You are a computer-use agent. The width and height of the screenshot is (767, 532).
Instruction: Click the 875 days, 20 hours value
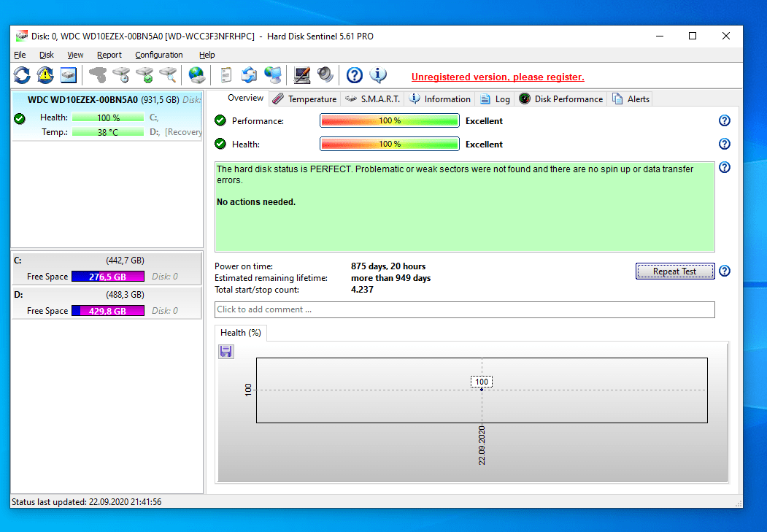tap(388, 266)
